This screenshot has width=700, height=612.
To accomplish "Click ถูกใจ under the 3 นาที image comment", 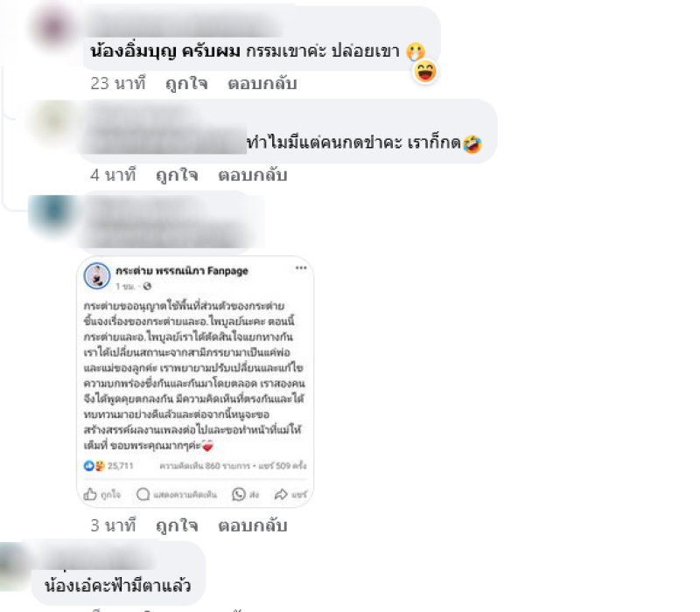I will [177, 525].
